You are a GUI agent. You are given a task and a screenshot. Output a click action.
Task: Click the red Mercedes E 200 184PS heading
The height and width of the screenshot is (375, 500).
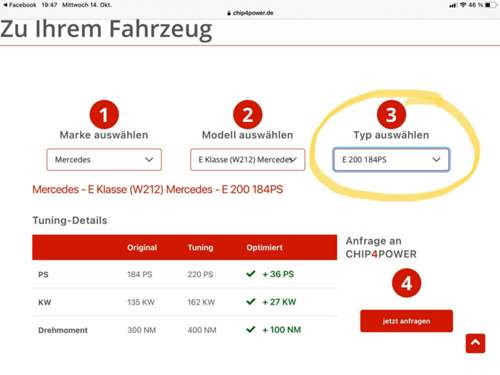pyautogui.click(x=158, y=189)
